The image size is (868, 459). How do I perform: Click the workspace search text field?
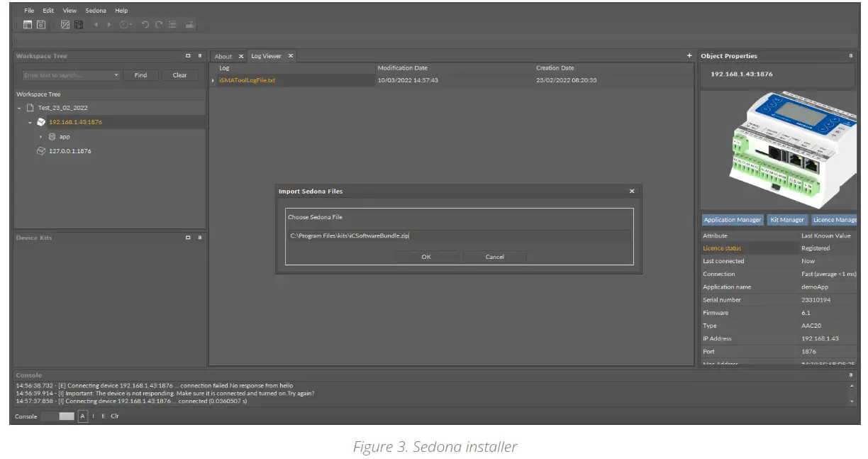(67, 75)
